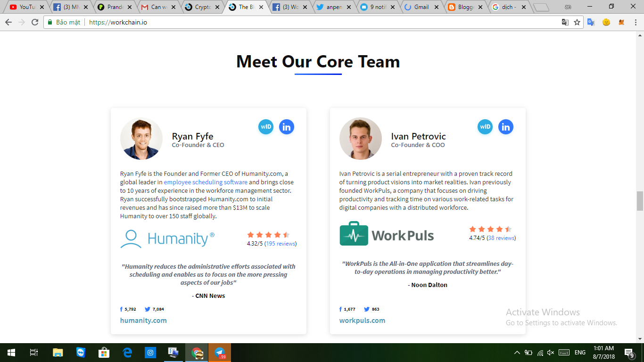Click the WorkPuls star rating
Image resolution: width=644 pixels, height=362 pixels.
(x=490, y=229)
